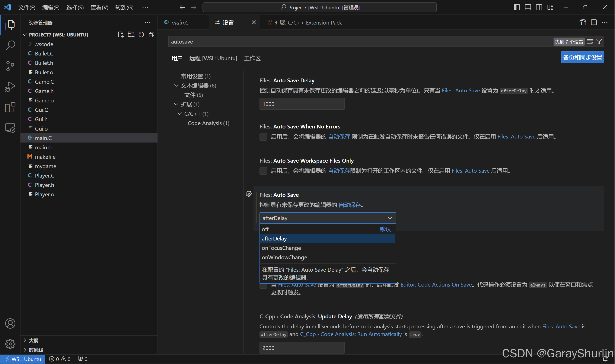Click the filter settings funnel icon
This screenshot has width=615, height=364.
(599, 42)
